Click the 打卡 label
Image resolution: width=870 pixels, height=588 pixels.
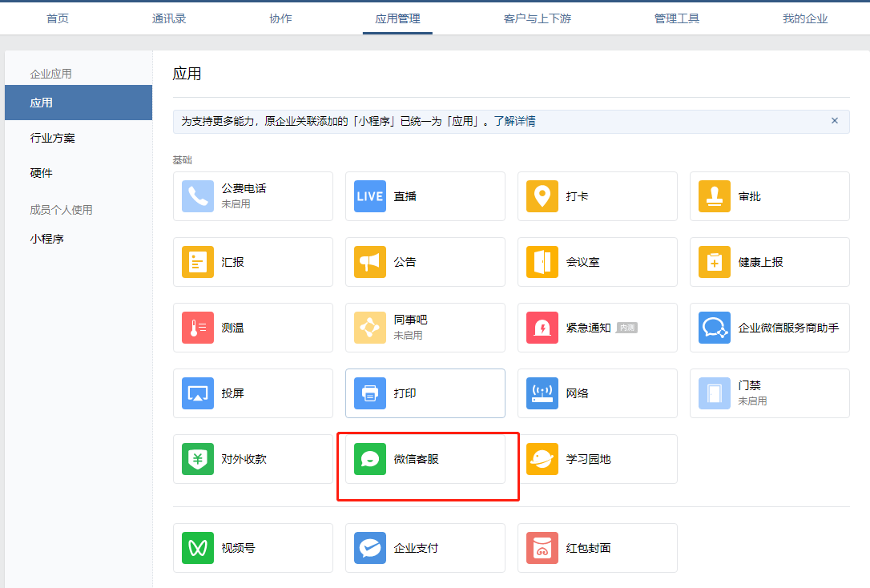pyautogui.click(x=577, y=196)
